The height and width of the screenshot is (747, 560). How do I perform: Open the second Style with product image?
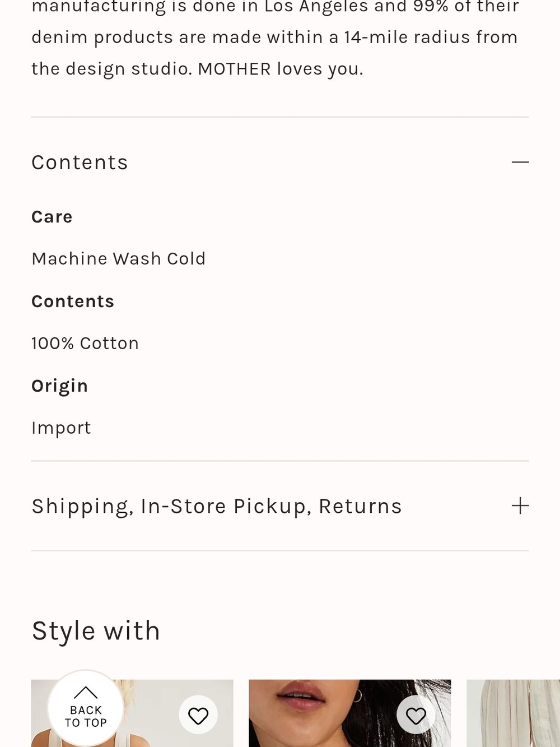350,713
